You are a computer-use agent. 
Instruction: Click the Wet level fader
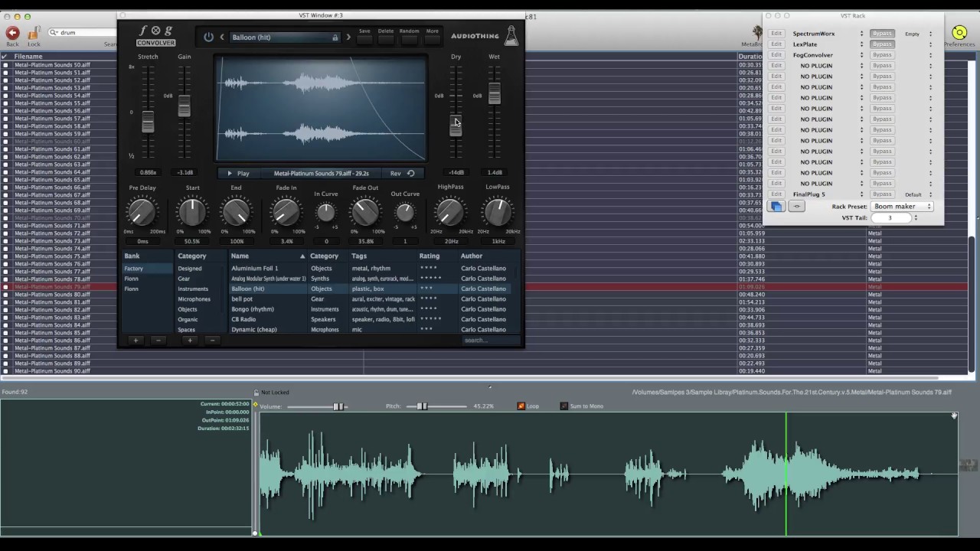coord(495,93)
